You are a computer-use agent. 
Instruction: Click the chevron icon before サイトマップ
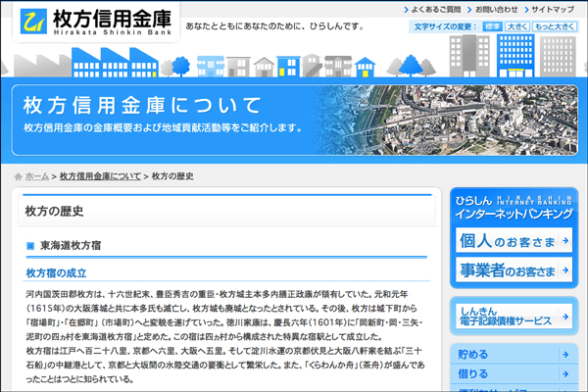tap(526, 10)
